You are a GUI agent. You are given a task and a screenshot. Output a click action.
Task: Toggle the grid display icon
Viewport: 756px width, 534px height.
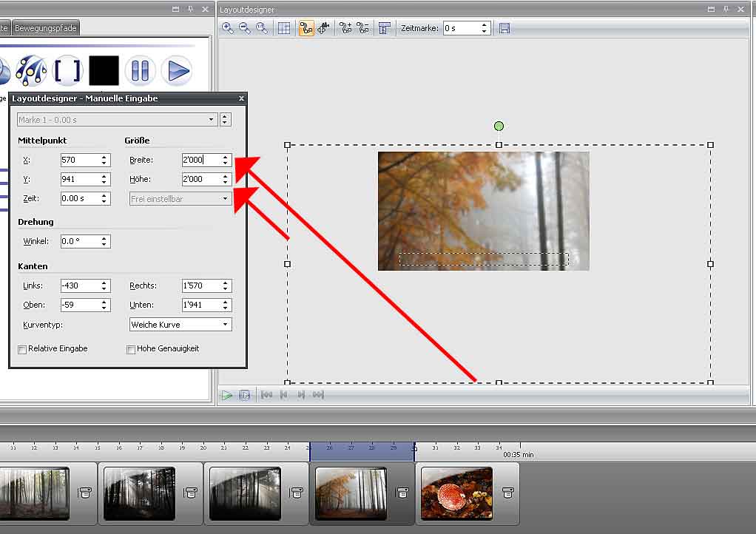click(284, 28)
